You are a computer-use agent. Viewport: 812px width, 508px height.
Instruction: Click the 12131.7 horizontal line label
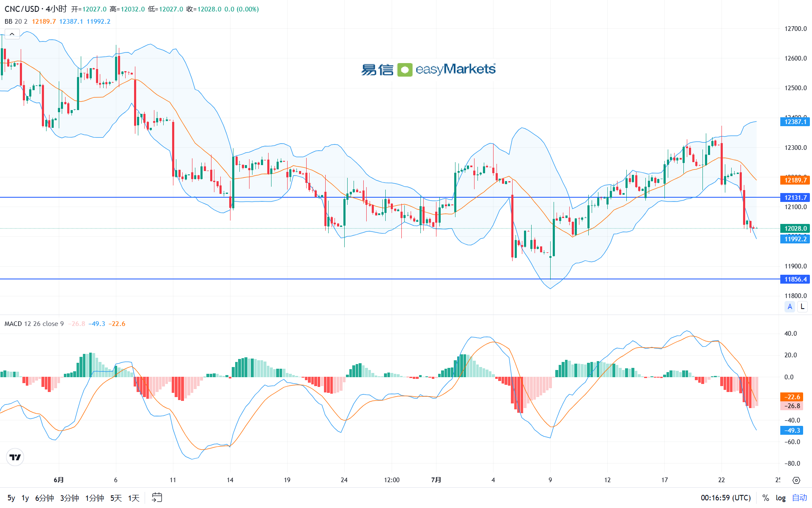(x=795, y=198)
